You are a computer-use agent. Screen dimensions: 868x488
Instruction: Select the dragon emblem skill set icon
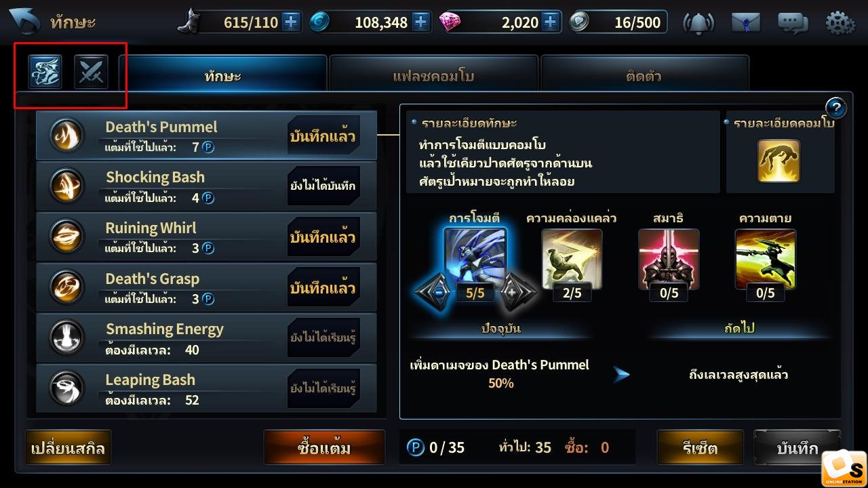(x=45, y=72)
